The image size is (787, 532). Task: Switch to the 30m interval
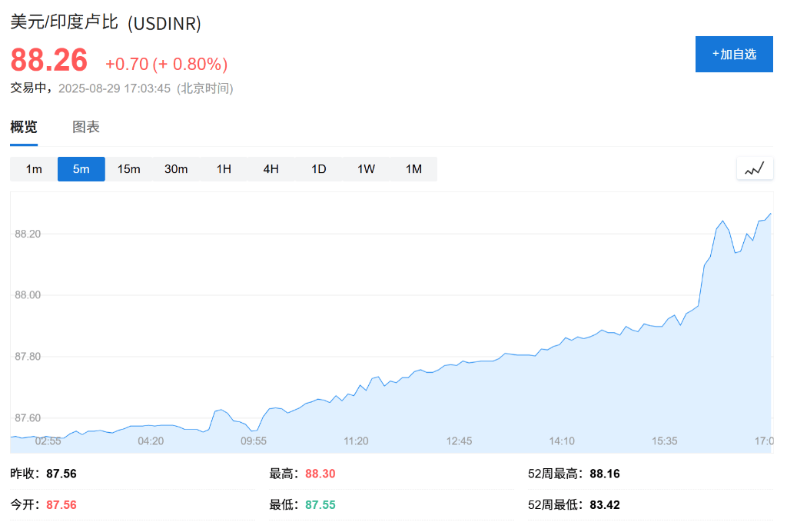(x=176, y=168)
